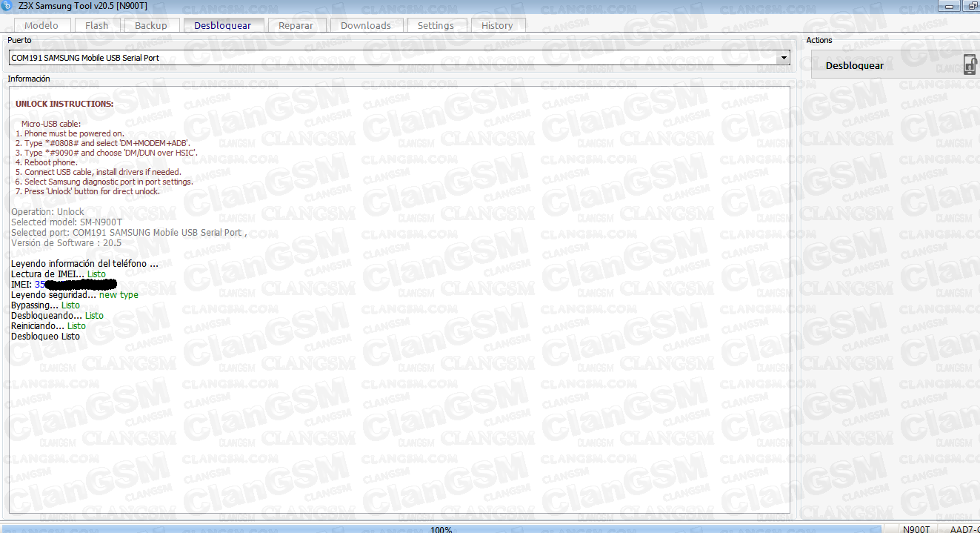Minimize the Z3X Samsung Tool window

(x=947, y=6)
